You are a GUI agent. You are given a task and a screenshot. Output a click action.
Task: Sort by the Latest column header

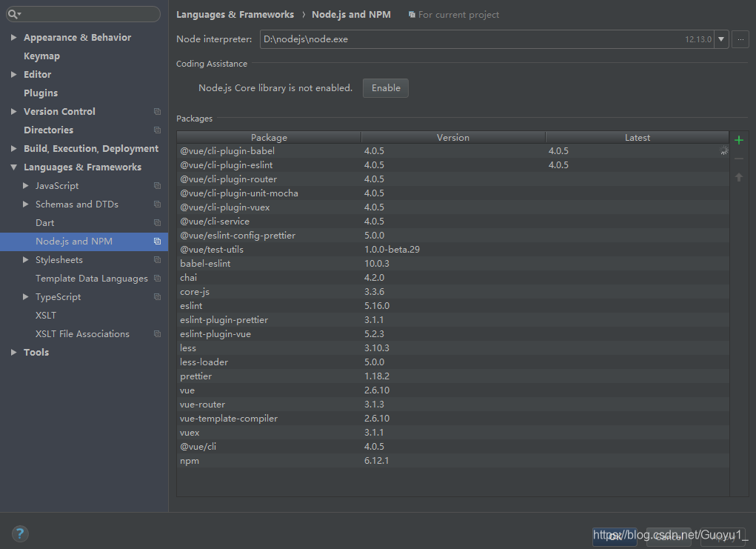point(637,138)
